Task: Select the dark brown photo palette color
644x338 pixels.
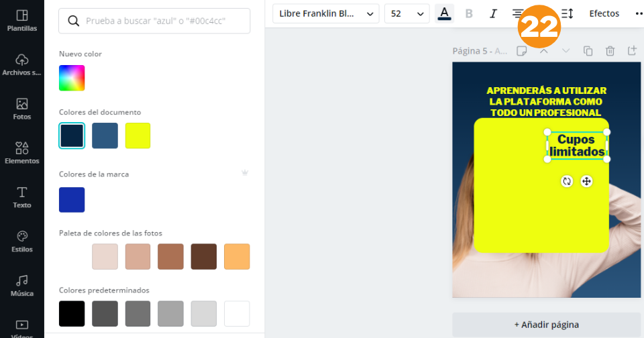Action: coord(204,257)
